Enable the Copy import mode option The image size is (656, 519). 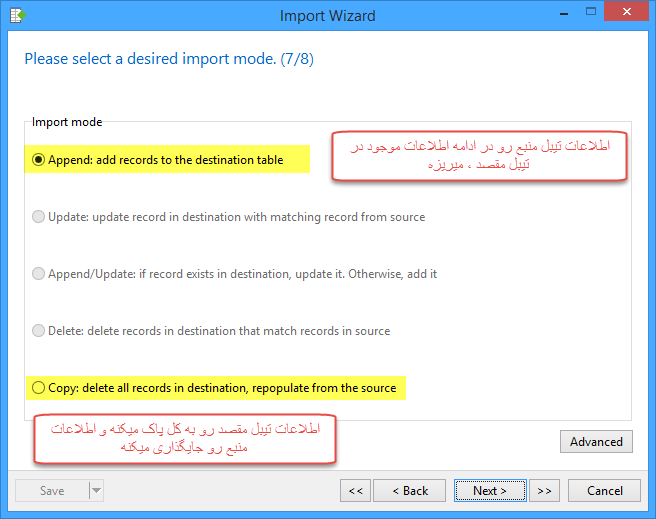click(39, 388)
